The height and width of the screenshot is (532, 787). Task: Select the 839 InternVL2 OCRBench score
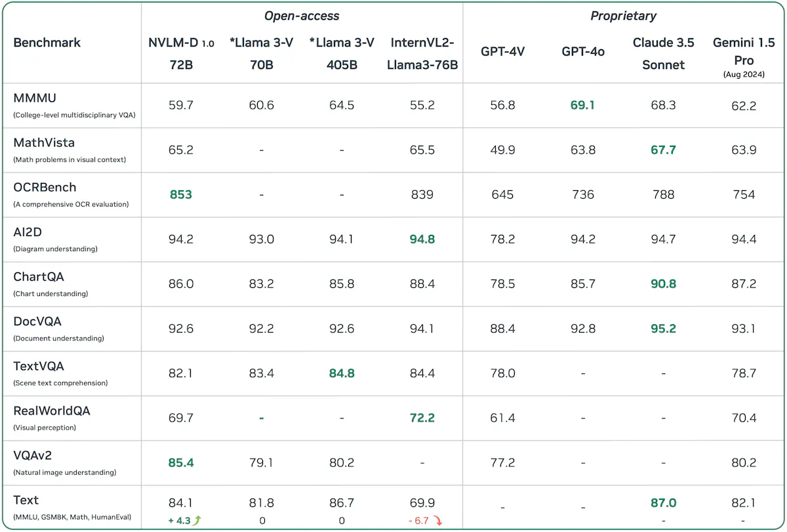pyautogui.click(x=422, y=194)
